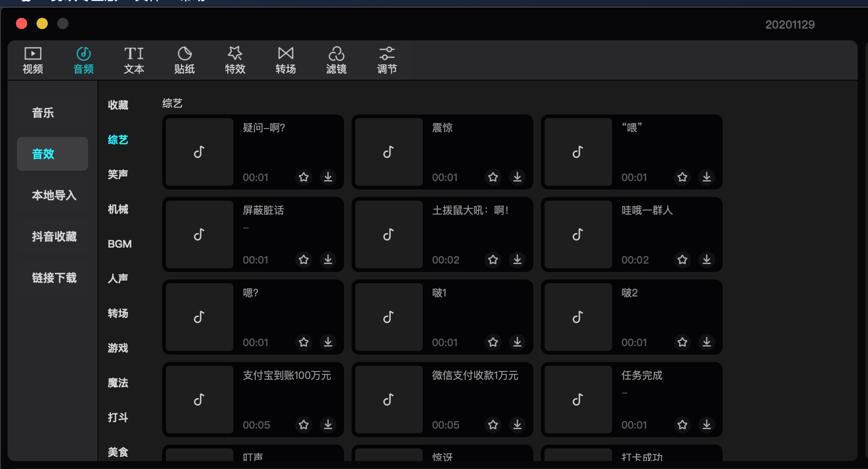Select the 机械 sound category
868x469 pixels.
118,209
